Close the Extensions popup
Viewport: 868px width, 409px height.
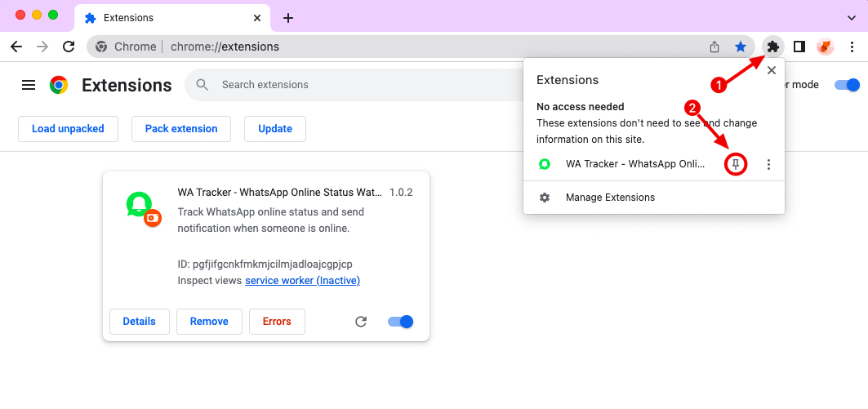click(772, 70)
